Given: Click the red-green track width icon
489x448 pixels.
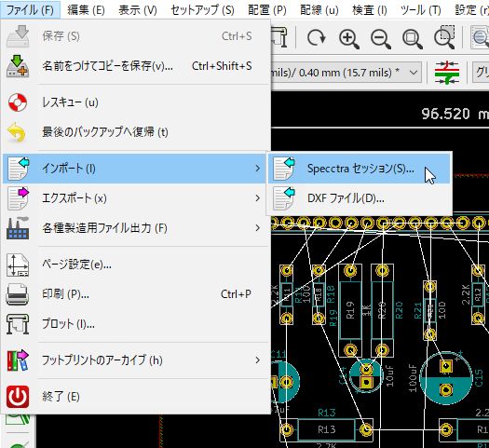Looking at the screenshot, I should click(447, 73).
